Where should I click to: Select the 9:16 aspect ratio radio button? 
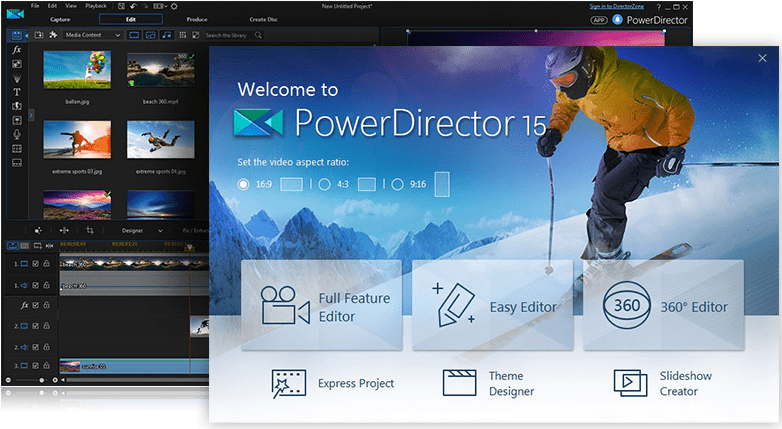397,185
